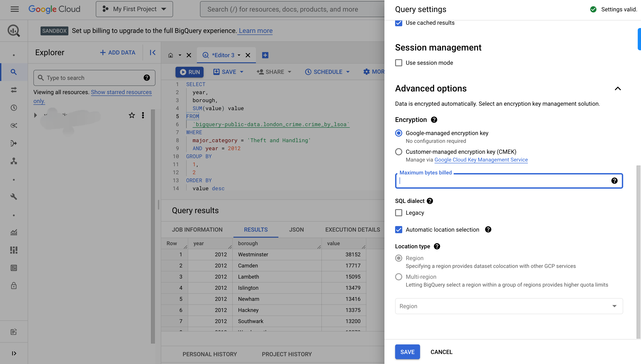
Task: Switch to RESULTS tab
Action: click(x=256, y=229)
